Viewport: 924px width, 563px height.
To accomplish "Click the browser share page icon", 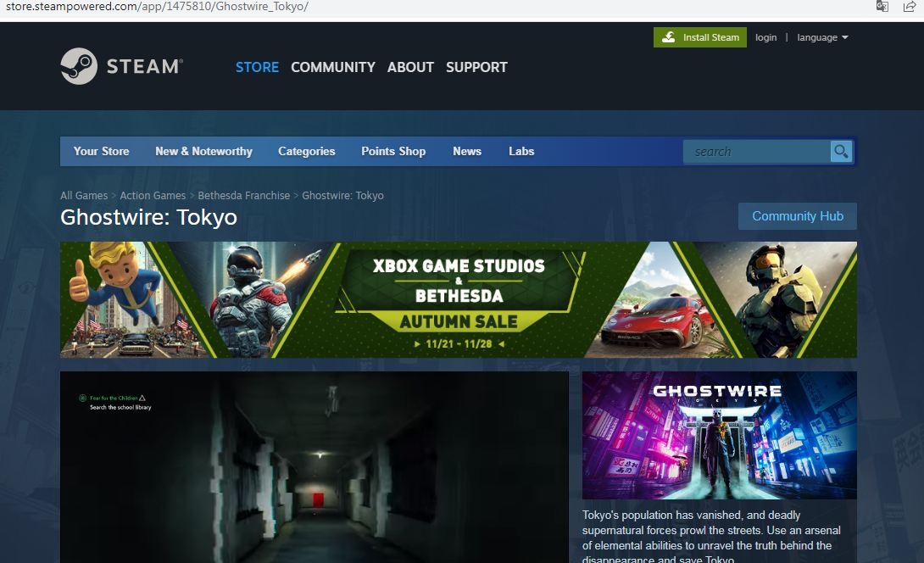I will pyautogui.click(x=910, y=7).
